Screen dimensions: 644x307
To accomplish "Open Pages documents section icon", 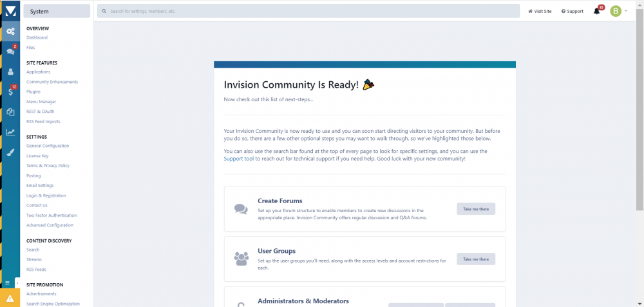I will click(11, 112).
